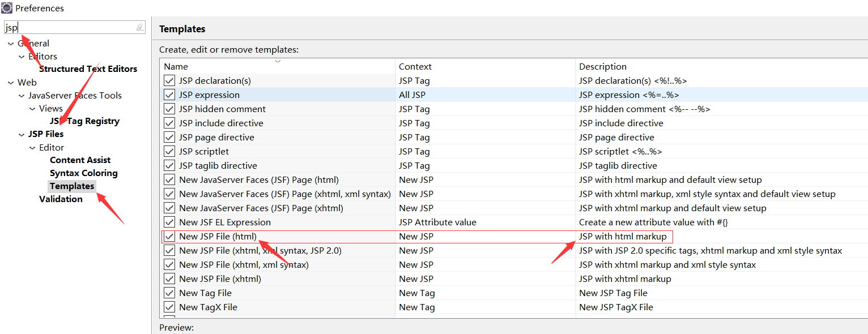Viewport: 868px width, 334px height.
Task: Collapse the JSP Files tree node
Action: (x=22, y=134)
